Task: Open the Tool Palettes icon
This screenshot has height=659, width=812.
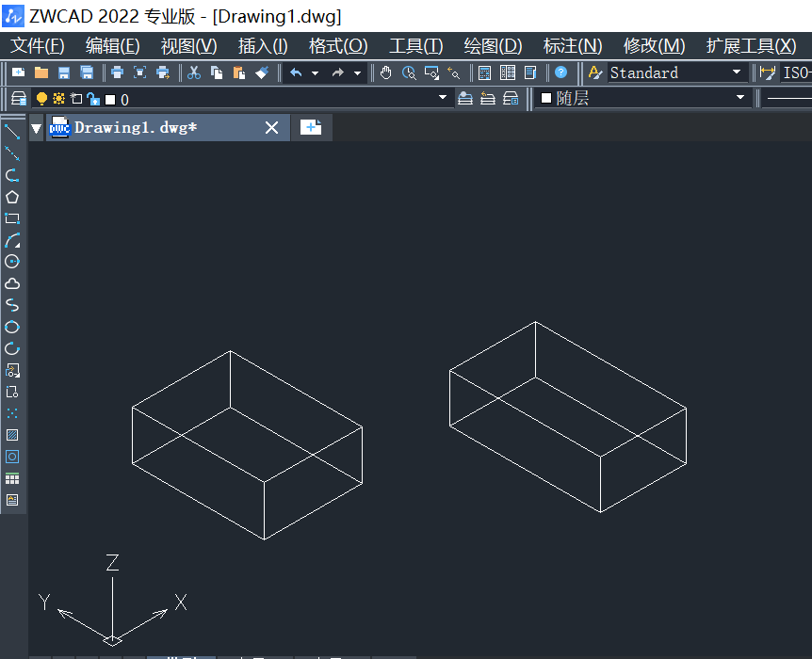Action: [530, 72]
